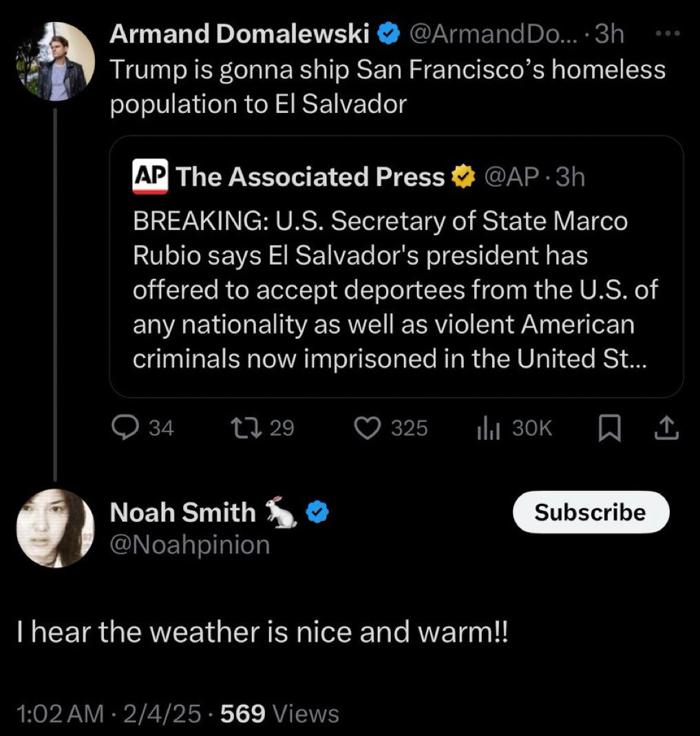Click Armand Domalewski's verified badge
Image resolution: width=700 pixels, height=736 pixels.
pyautogui.click(x=389, y=34)
